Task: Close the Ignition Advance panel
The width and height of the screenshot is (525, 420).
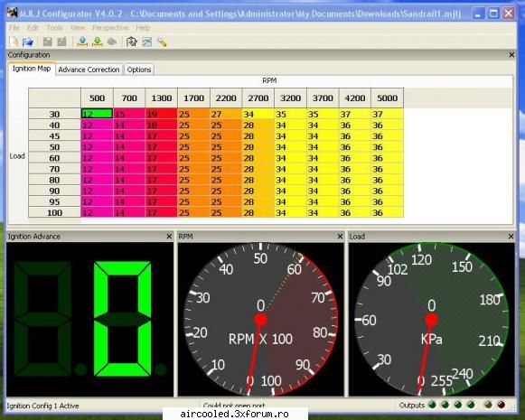Action: [x=169, y=237]
